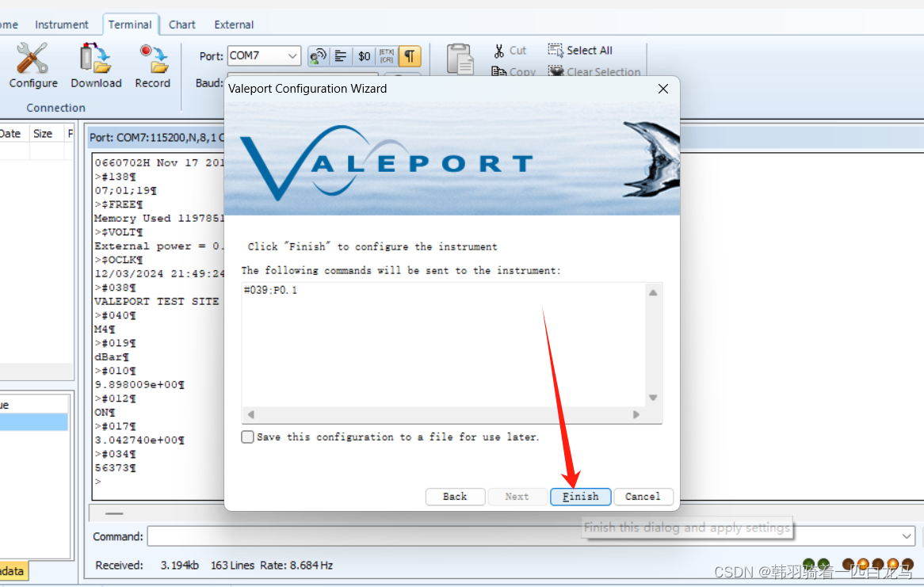Click the Received 3.194kb status text
Image resolution: width=924 pixels, height=587 pixels.
tap(147, 565)
